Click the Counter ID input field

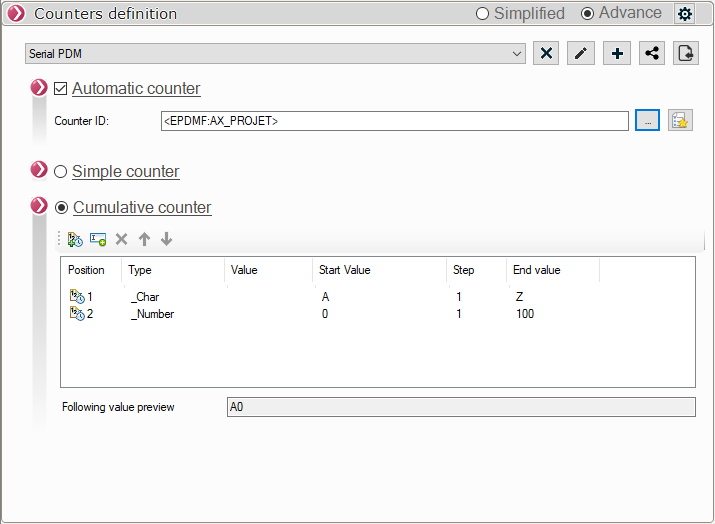point(394,121)
